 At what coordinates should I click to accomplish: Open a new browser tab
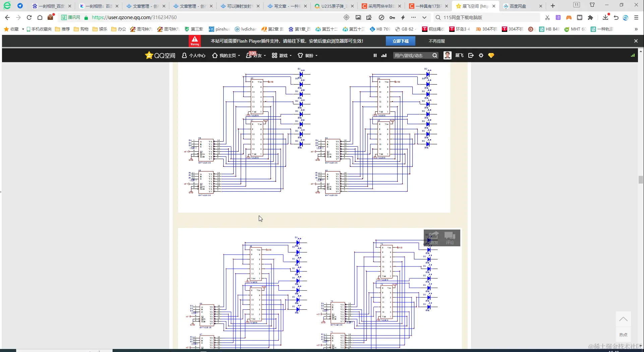coord(553,6)
